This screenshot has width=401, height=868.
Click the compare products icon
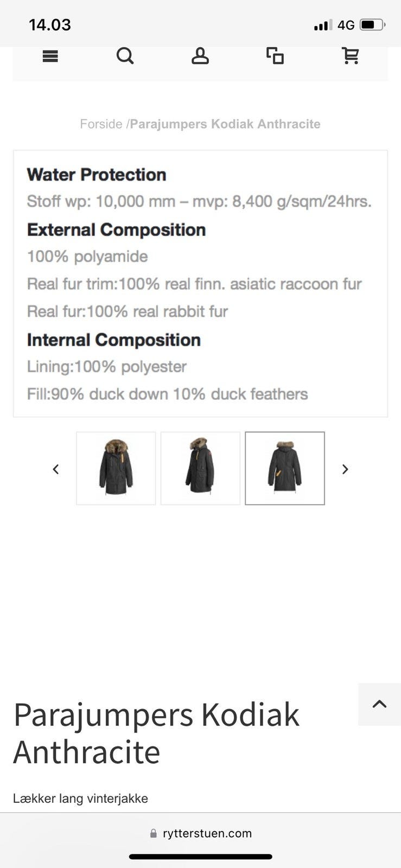click(275, 56)
